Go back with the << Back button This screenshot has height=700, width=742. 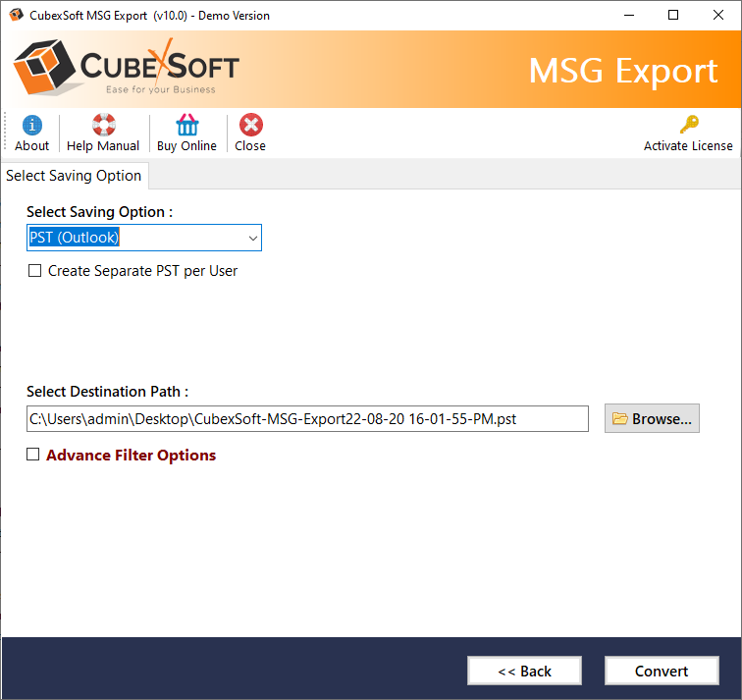click(524, 672)
